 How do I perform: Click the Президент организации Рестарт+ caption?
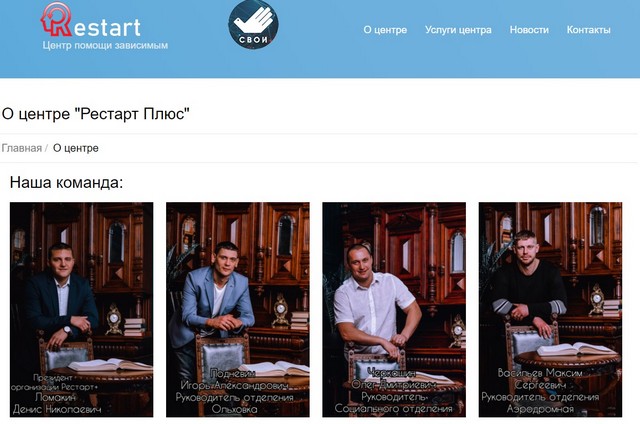tap(54, 382)
